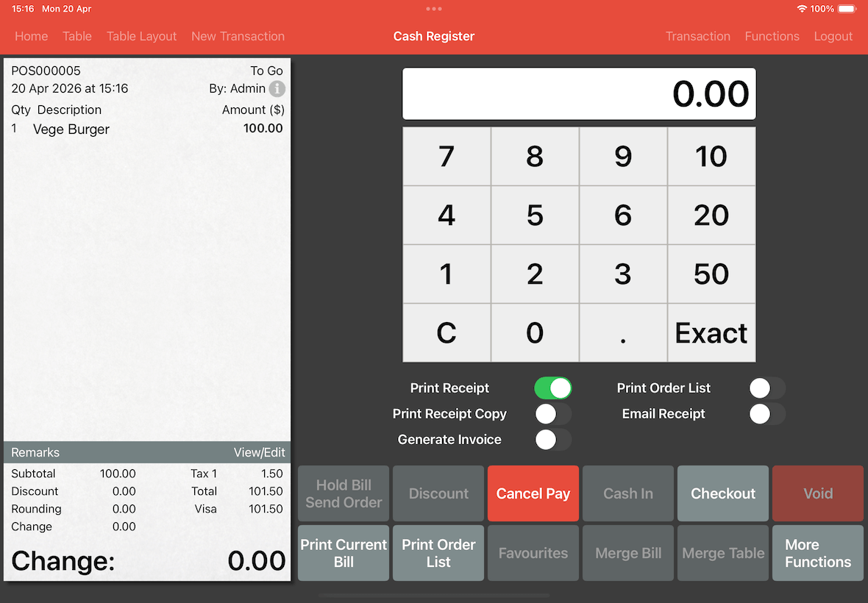Complete the sale with Checkout
Viewport: 868px width, 603px height.
pos(723,493)
